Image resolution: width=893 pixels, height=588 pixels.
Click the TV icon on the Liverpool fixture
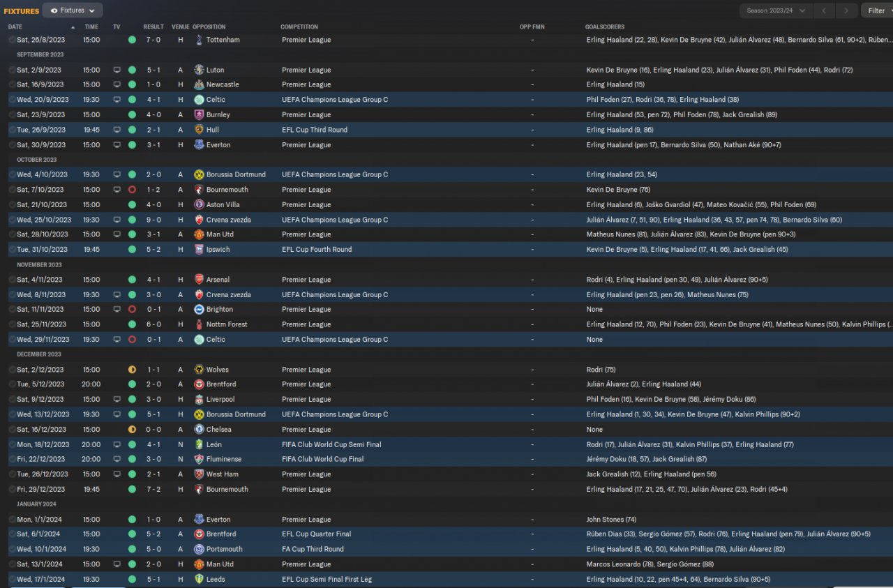click(x=117, y=399)
